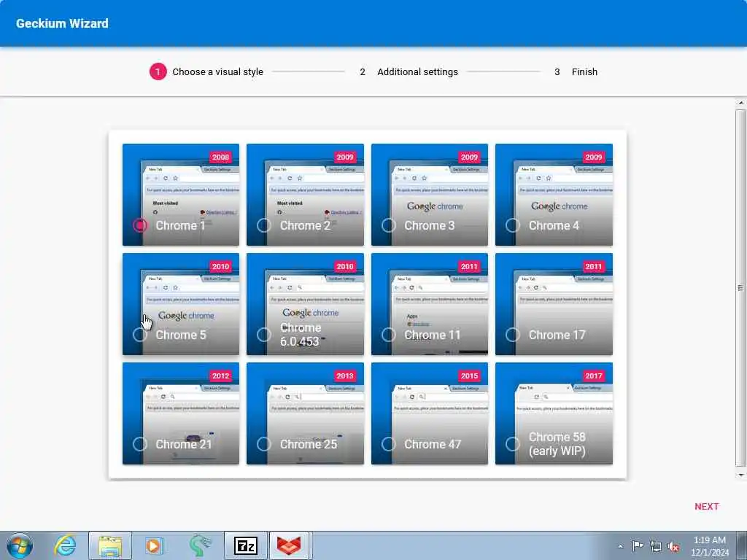This screenshot has width=747, height=560.
Task: Open the Action Center flag icon
Action: (638, 545)
